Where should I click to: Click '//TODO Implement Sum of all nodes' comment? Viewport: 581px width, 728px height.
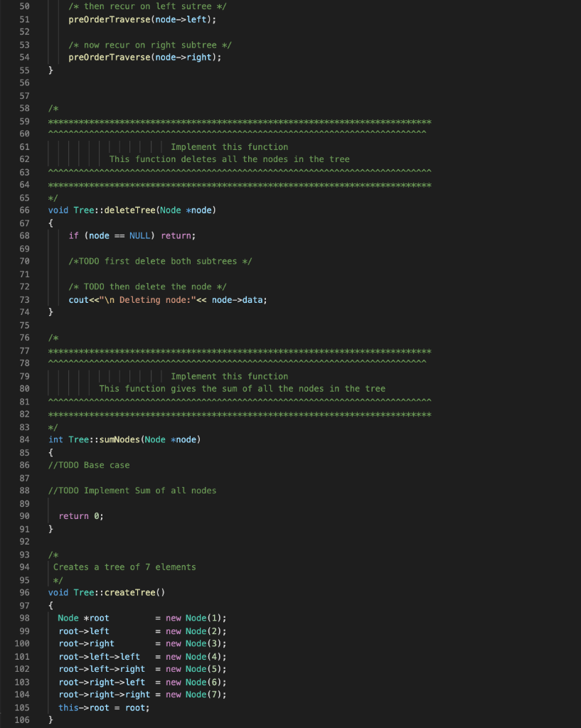coord(132,491)
